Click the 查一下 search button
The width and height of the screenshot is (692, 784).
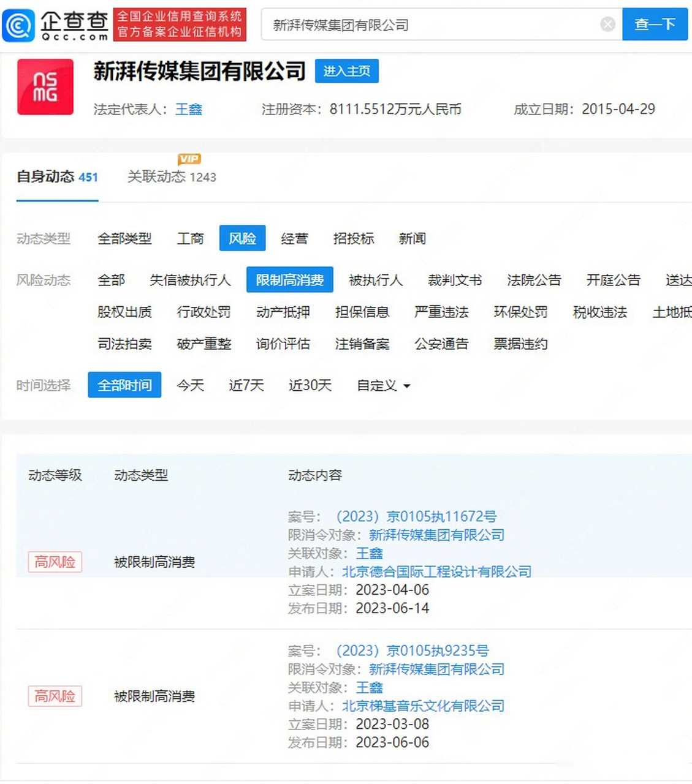tap(655, 24)
